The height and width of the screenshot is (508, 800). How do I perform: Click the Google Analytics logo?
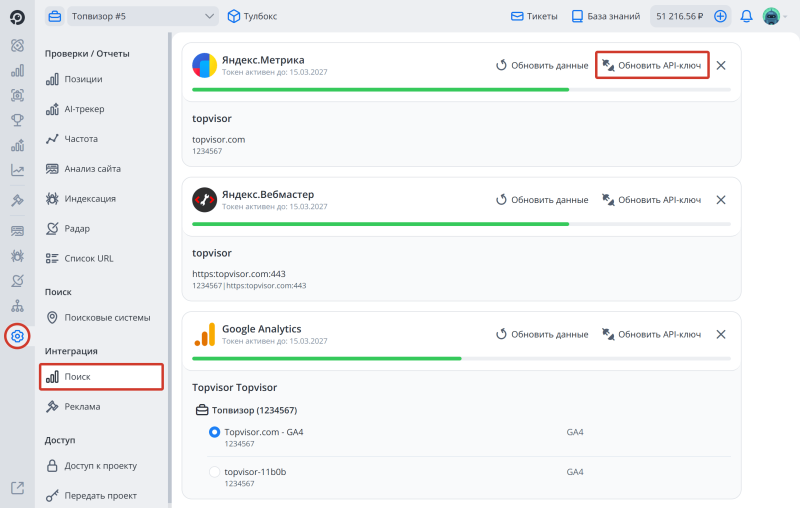coord(205,335)
